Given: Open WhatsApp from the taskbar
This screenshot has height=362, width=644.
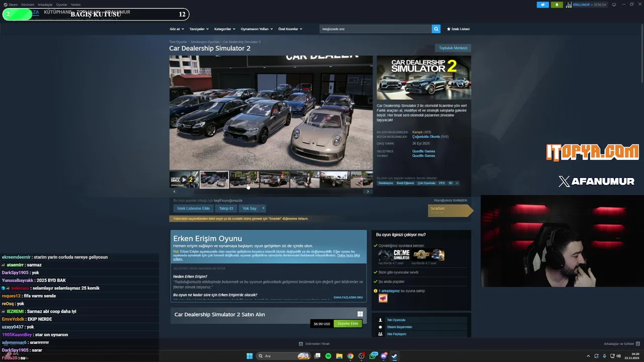Looking at the screenshot, I should (373, 356).
